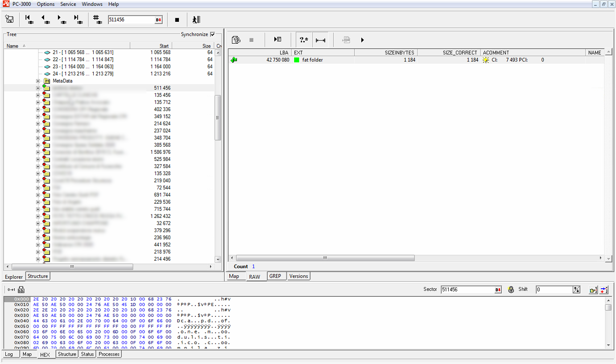Click the range arrows icon in RAW toolbar
Screen dimensions: 616x364
(320, 40)
